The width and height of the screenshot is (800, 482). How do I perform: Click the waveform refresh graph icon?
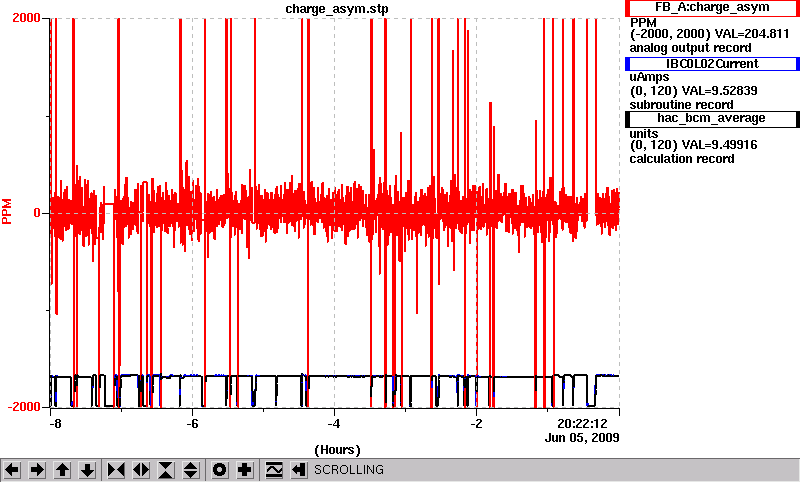coord(274,470)
